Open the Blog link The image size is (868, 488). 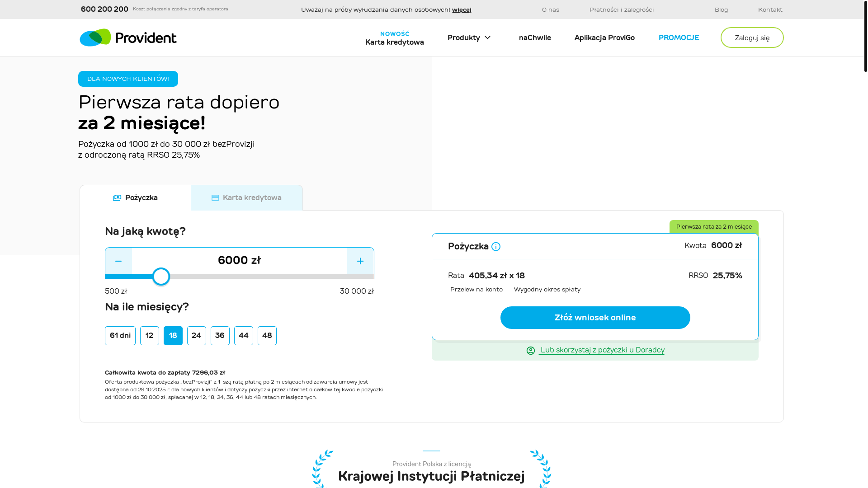pyautogui.click(x=721, y=10)
